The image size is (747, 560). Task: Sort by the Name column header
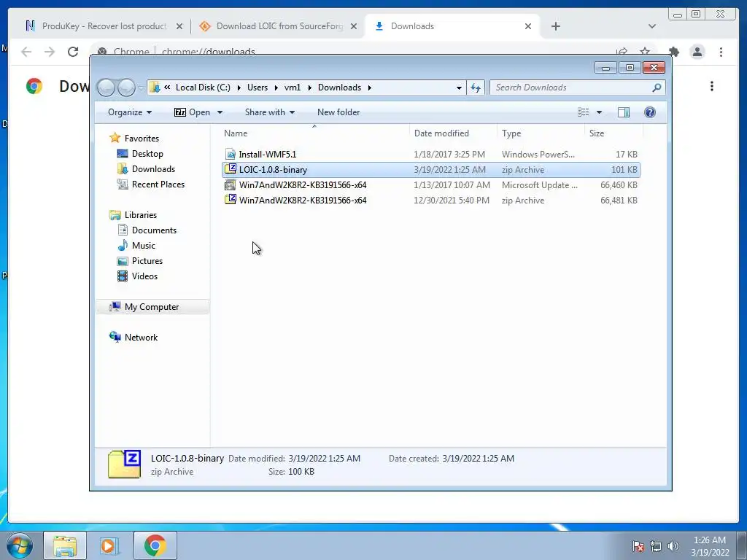(x=314, y=133)
